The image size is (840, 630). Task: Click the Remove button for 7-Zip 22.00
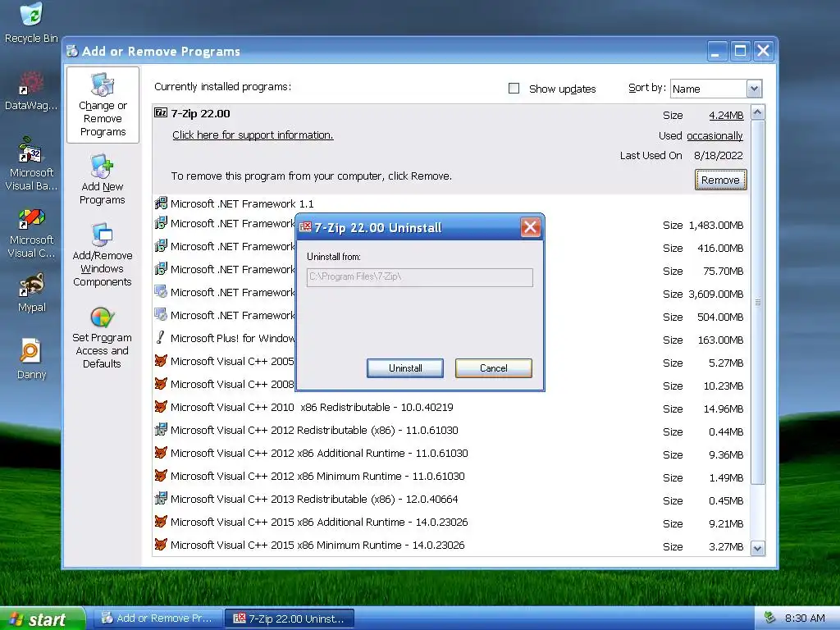click(720, 180)
